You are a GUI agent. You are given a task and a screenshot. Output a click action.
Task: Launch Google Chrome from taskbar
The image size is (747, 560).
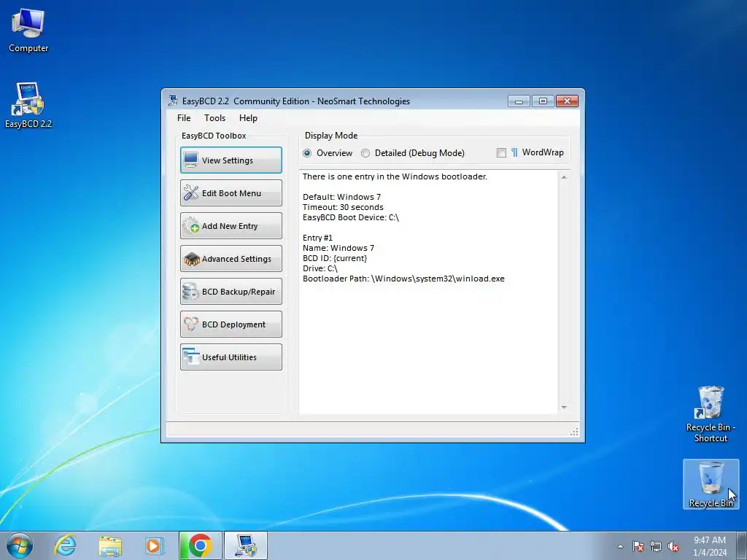click(x=200, y=545)
